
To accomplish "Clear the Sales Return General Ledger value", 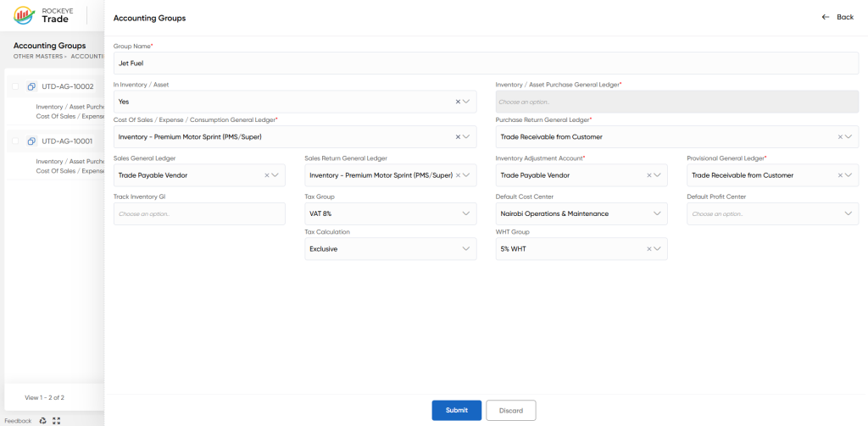I will (x=458, y=175).
